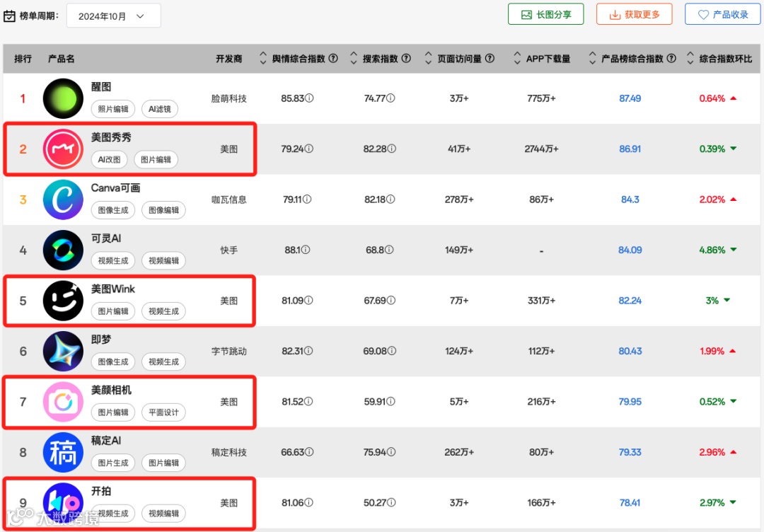Click the 86.91 composite index value
Image resolution: width=764 pixels, height=532 pixels.
(630, 149)
